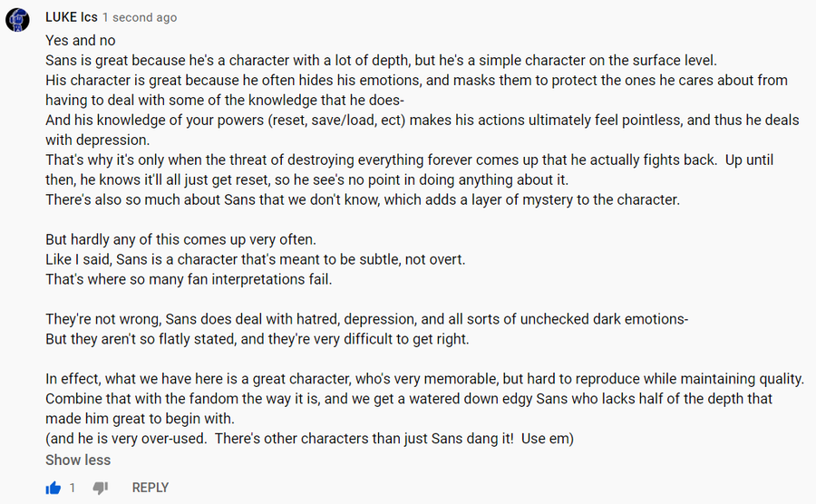This screenshot has width=816, height=504.
Task: Click the line 'But hardly any of this comes up'
Action: [x=180, y=240]
